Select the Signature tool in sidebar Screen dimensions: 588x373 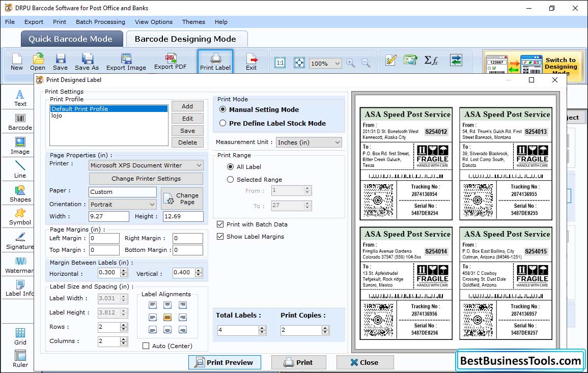tap(20, 241)
